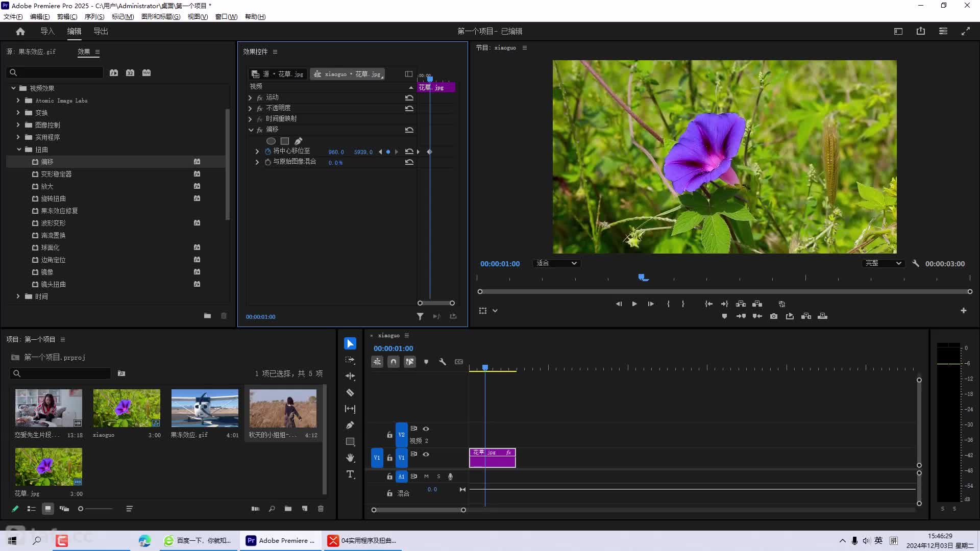Click the Play button in program monitor

click(634, 304)
